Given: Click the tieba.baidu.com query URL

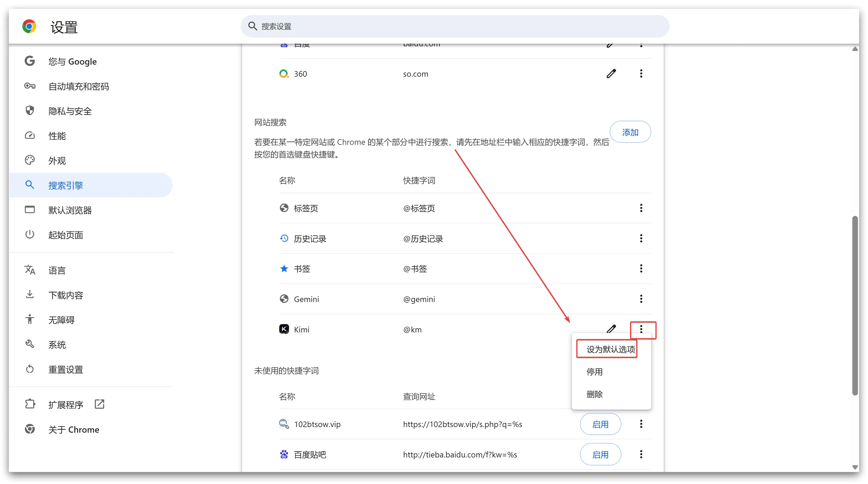Looking at the screenshot, I should pyautogui.click(x=460, y=455).
